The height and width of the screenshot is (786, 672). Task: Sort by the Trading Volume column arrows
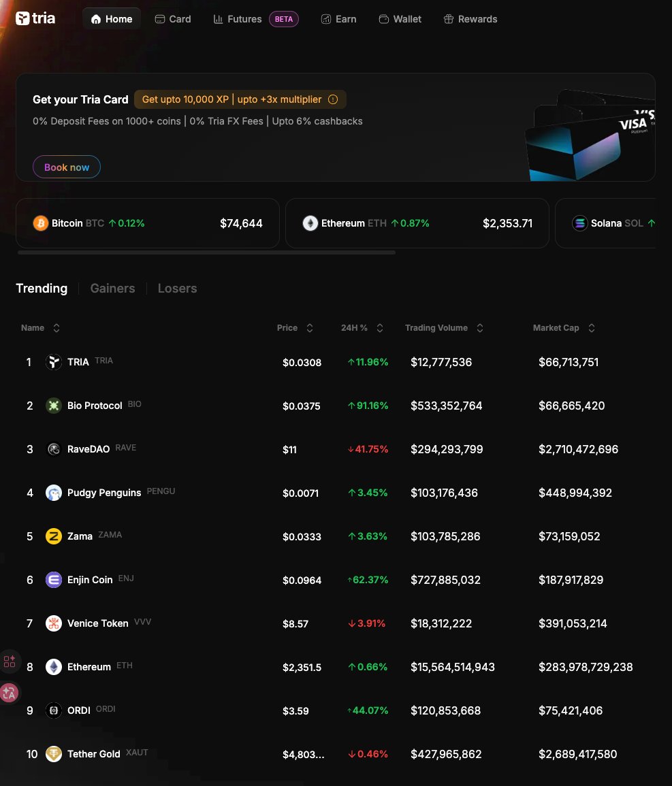tap(480, 328)
